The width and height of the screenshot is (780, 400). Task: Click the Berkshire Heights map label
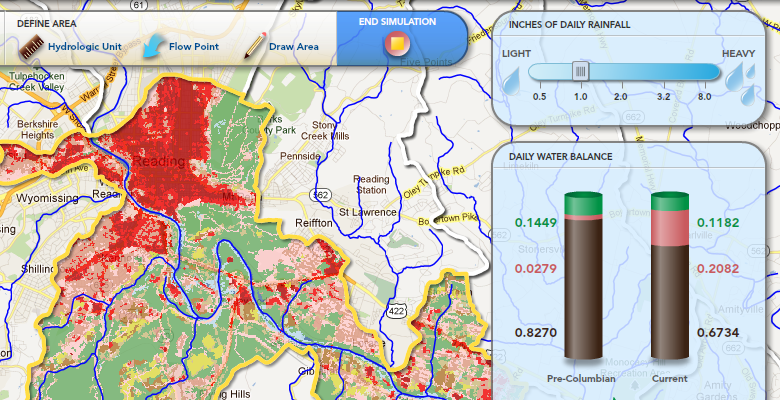click(x=37, y=129)
